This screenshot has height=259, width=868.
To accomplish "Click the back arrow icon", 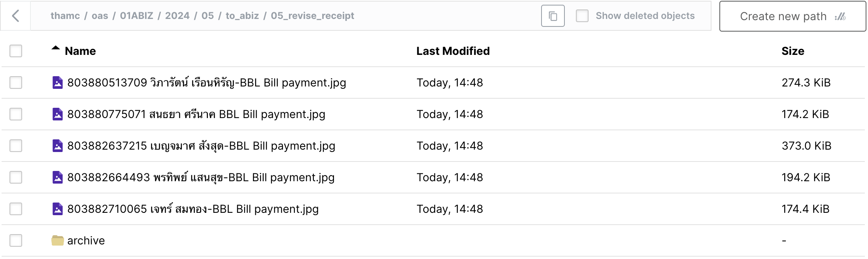I will (16, 16).
